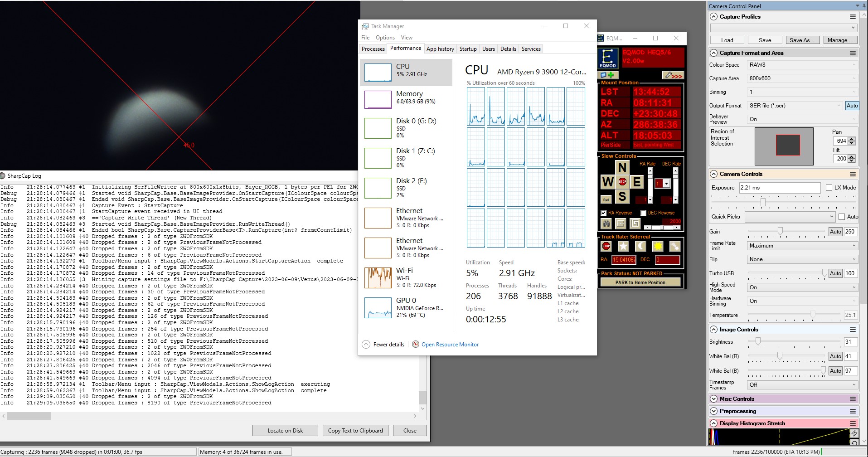The image size is (868, 457).
Task: Slew the mount east with the E button
Action: tap(637, 182)
